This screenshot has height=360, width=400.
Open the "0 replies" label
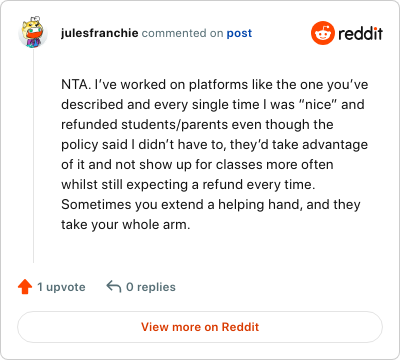pos(151,287)
